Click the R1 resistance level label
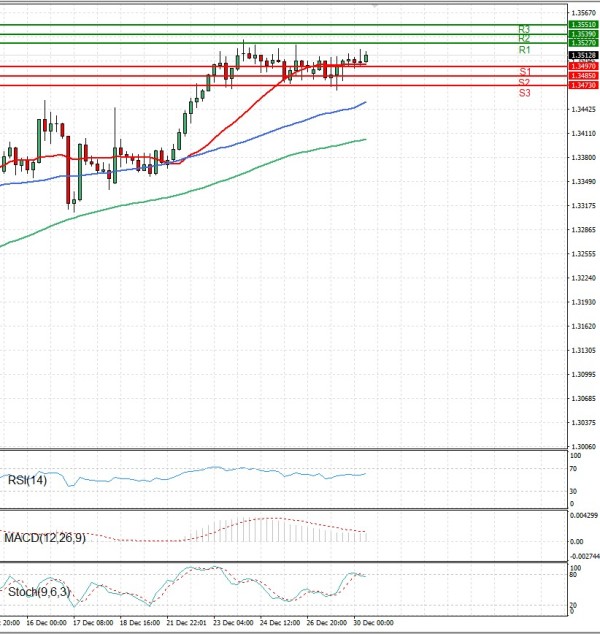Image resolution: width=600 pixels, height=634 pixels. coord(524,50)
